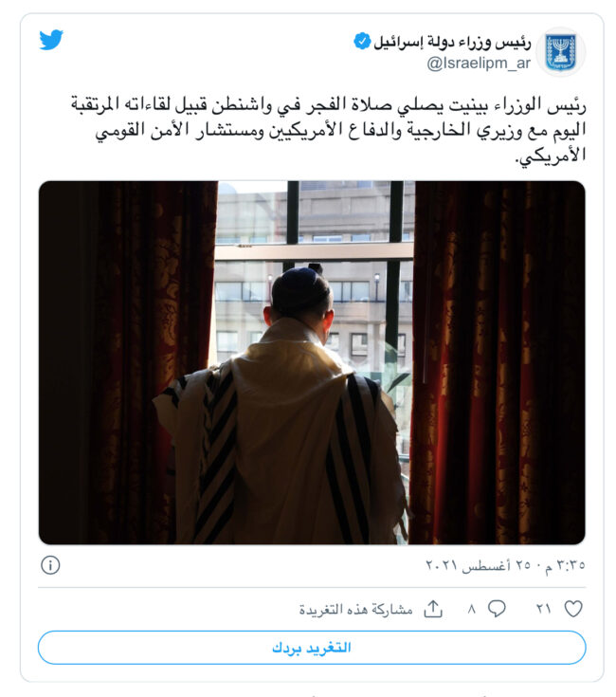Click the 'مشاركة هذه التغريدة' share text

coord(355,610)
